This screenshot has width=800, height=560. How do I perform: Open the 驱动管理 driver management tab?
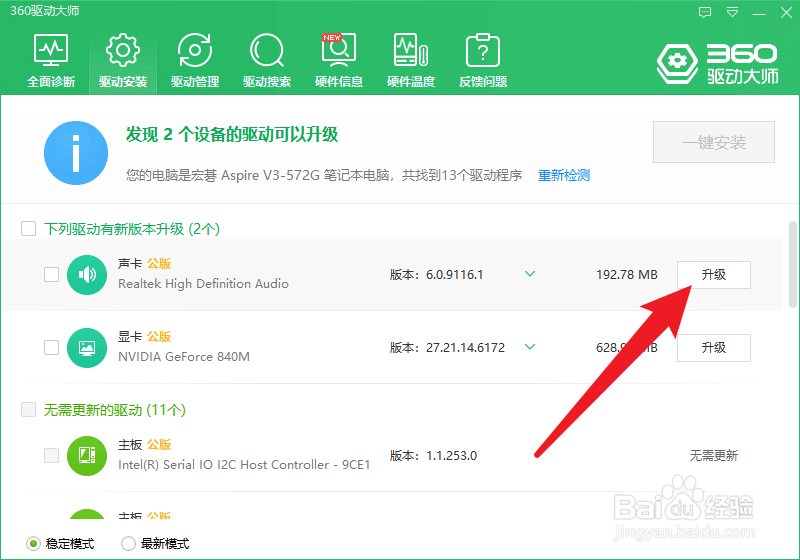click(195, 61)
